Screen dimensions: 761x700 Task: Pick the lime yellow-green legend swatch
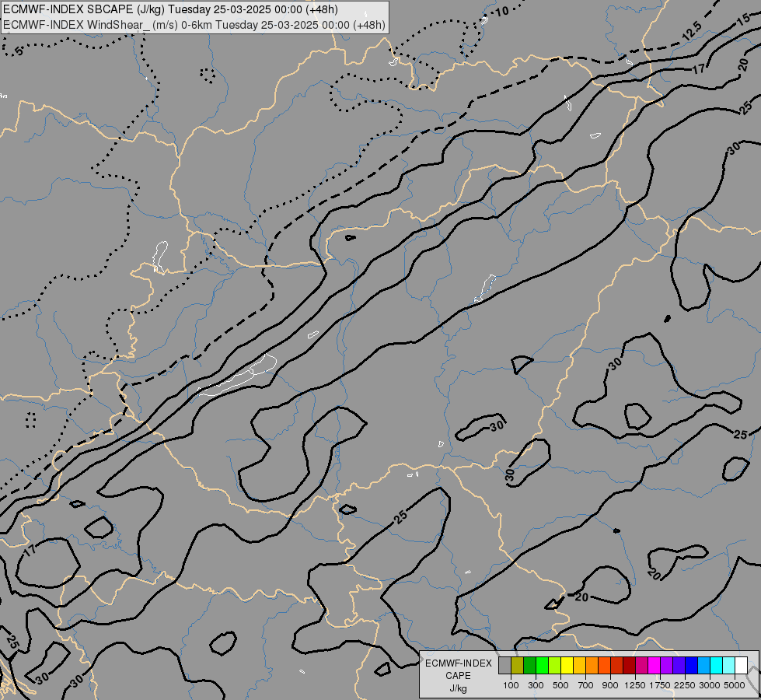click(555, 666)
